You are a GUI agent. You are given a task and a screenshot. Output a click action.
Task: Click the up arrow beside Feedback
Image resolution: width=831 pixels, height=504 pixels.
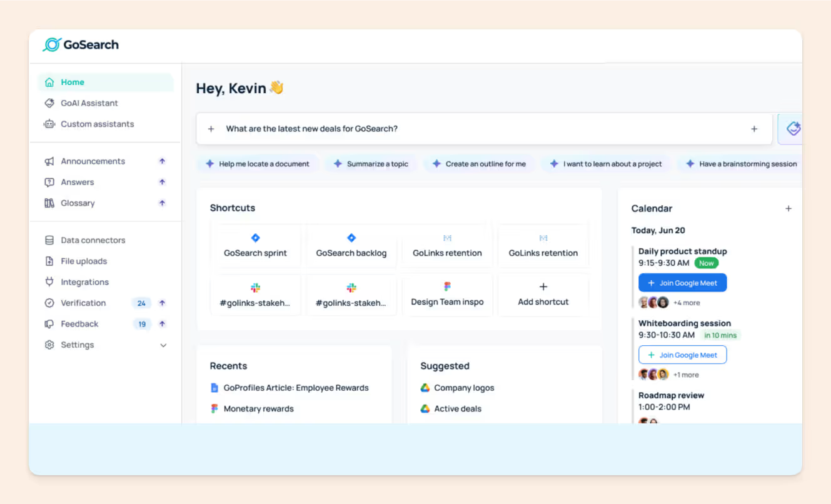pyautogui.click(x=162, y=324)
